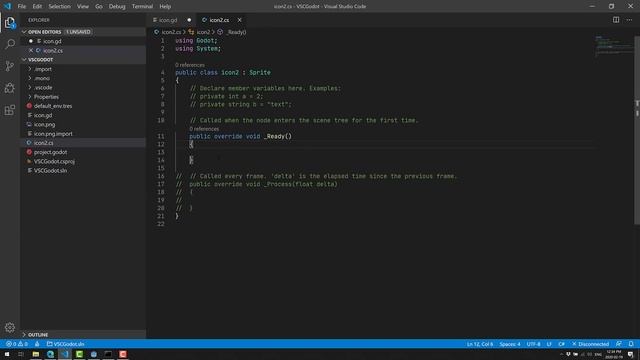
Task: Open the Edit menu
Action: point(37,6)
